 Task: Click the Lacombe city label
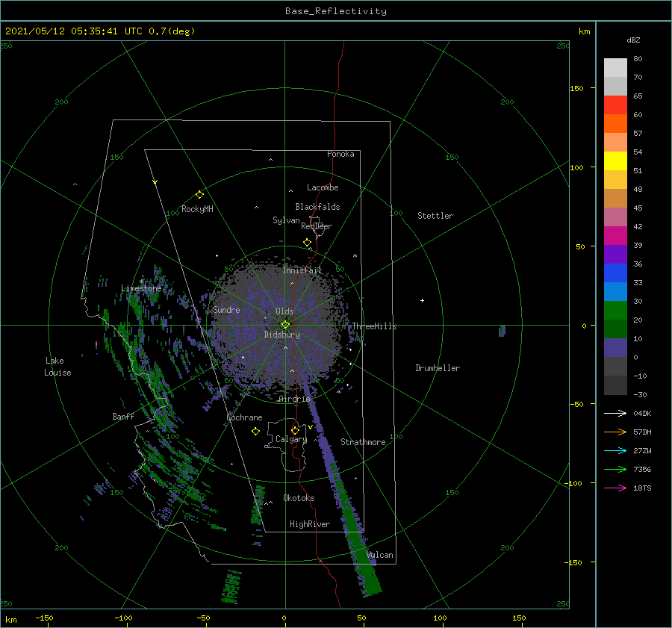(323, 187)
